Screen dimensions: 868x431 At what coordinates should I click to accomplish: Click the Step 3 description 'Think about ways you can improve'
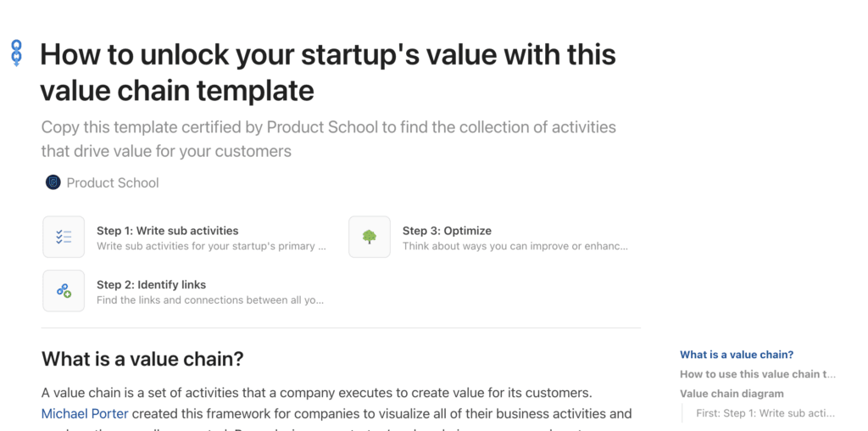[515, 247]
